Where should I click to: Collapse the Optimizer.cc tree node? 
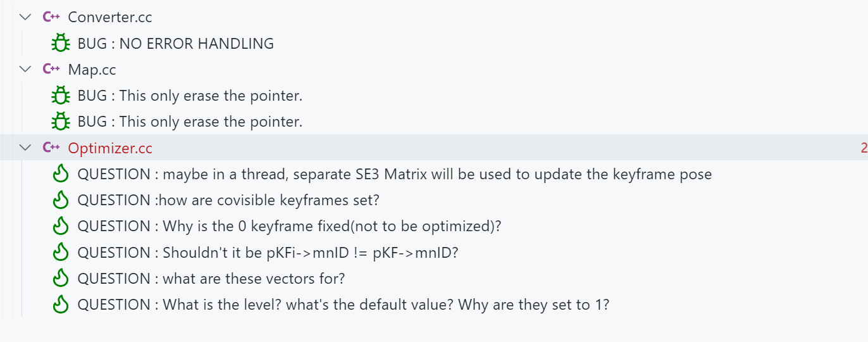pyautogui.click(x=25, y=148)
